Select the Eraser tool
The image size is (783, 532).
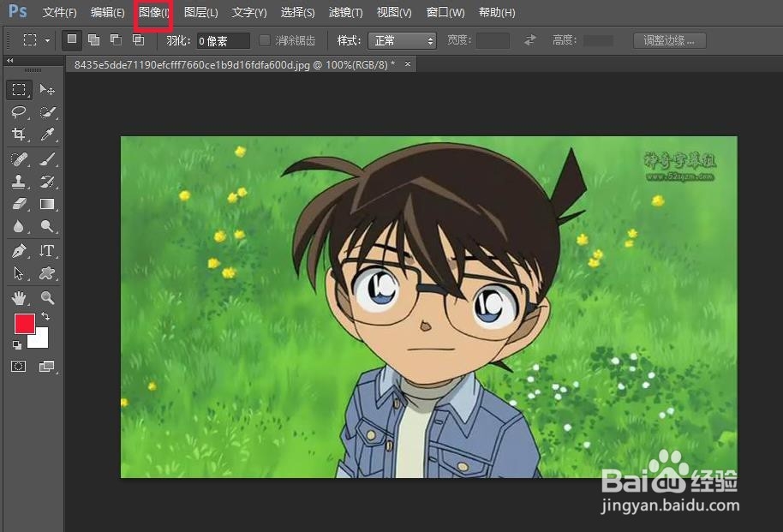click(19, 204)
